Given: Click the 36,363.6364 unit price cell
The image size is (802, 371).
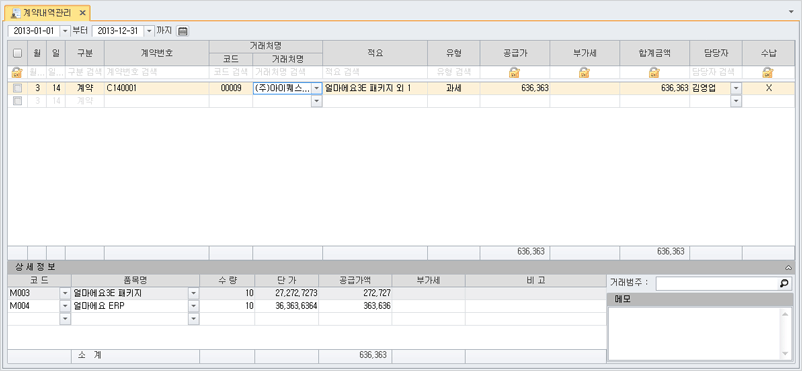Looking at the screenshot, I should (286, 306).
